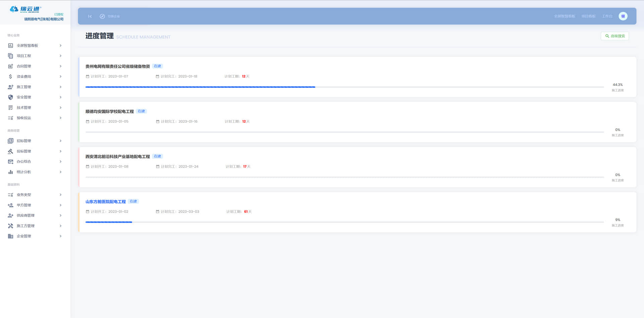Click the 资金费用 dollar sign icon

tap(10, 77)
